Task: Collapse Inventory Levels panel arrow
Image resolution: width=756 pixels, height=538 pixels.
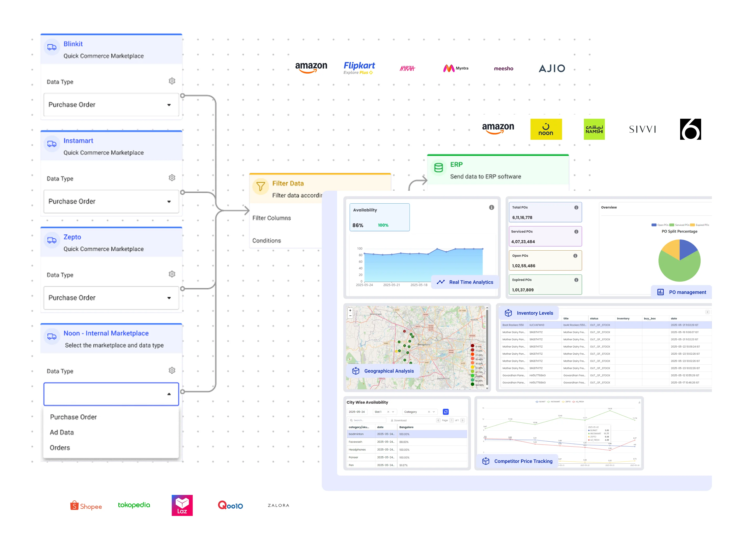Action: coord(707,312)
